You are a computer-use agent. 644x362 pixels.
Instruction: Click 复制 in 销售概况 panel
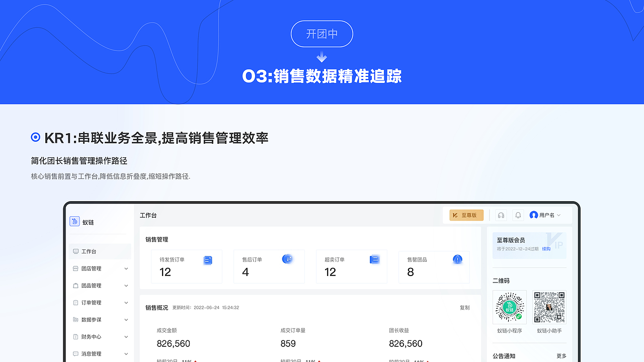[x=464, y=308]
